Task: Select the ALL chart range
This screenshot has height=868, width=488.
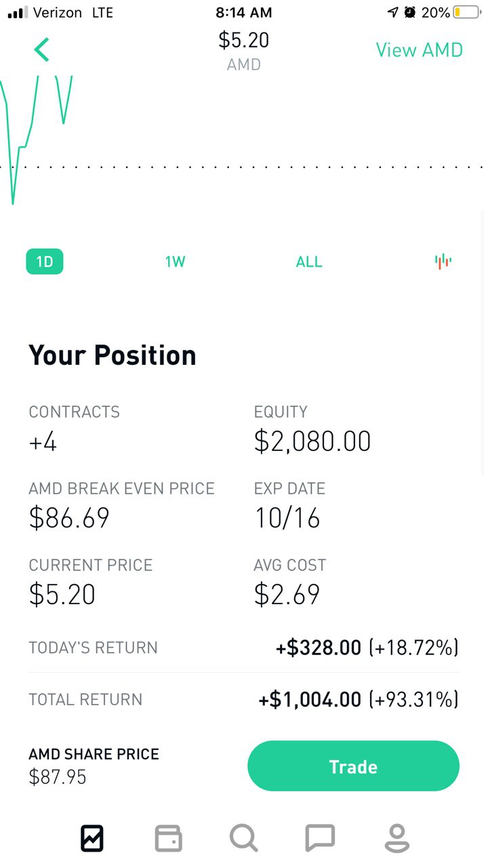Action: 309,262
